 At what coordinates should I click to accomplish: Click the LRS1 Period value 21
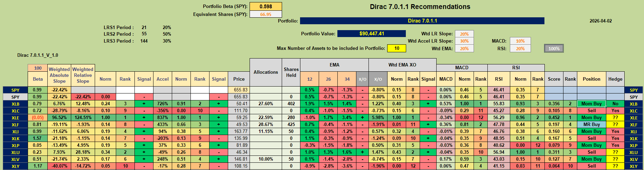pos(144,27)
